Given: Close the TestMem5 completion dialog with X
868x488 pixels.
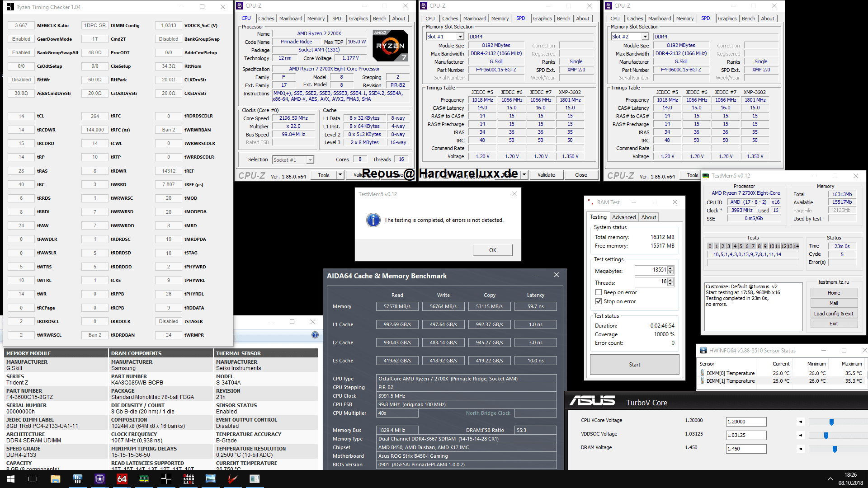Looking at the screenshot, I should coord(514,194).
